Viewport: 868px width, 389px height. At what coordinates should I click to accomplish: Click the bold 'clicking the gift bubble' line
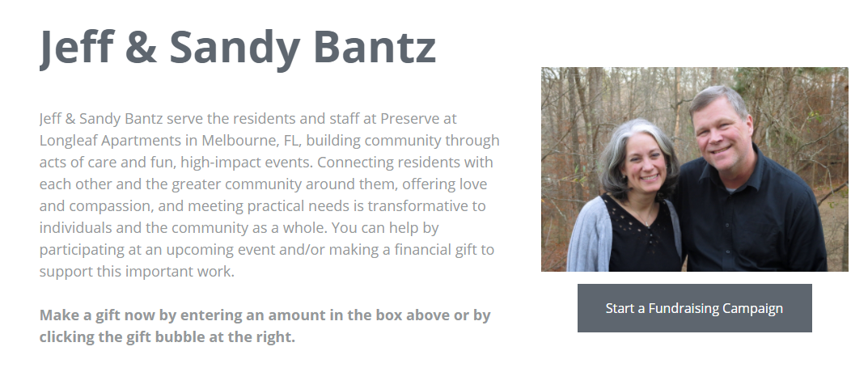[x=167, y=337]
